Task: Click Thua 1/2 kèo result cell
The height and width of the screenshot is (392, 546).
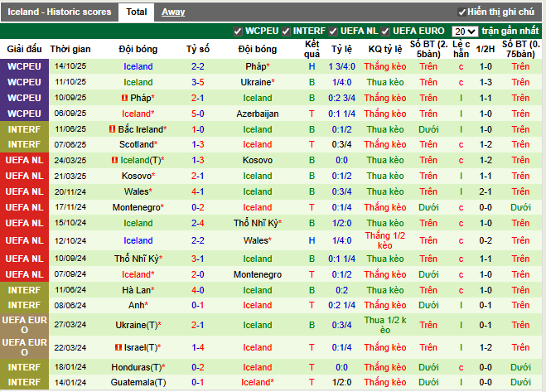Action: tap(385, 325)
